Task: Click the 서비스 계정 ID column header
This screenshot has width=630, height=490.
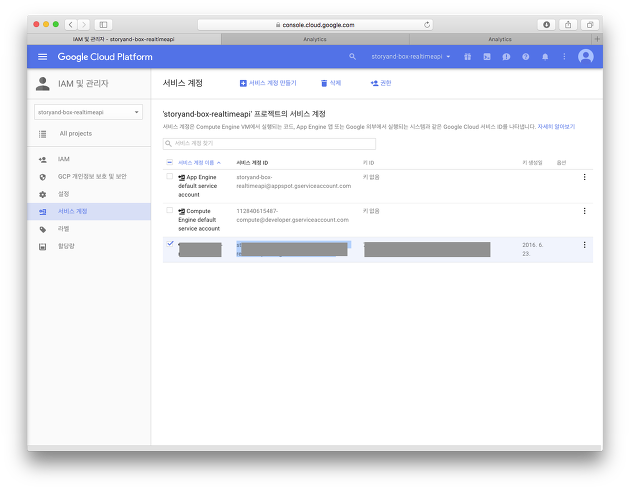Action: coord(252,163)
